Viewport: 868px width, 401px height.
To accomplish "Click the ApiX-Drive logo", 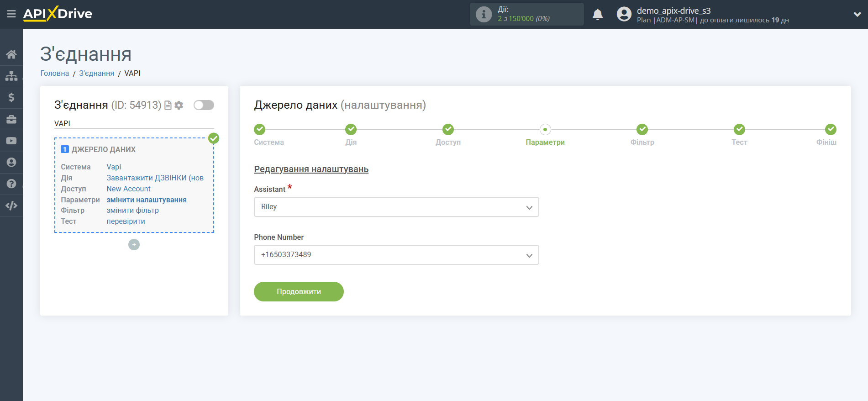I will coord(58,14).
